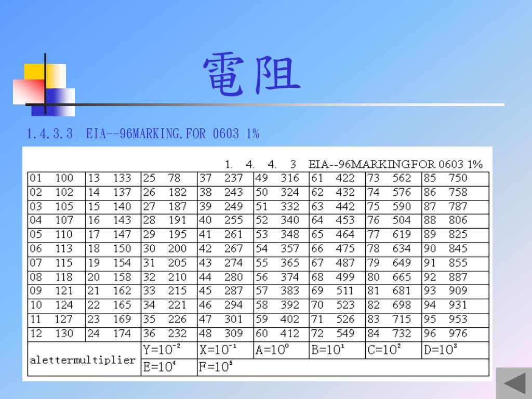
Task: Click the table cell '93 909'
Action: point(456,292)
